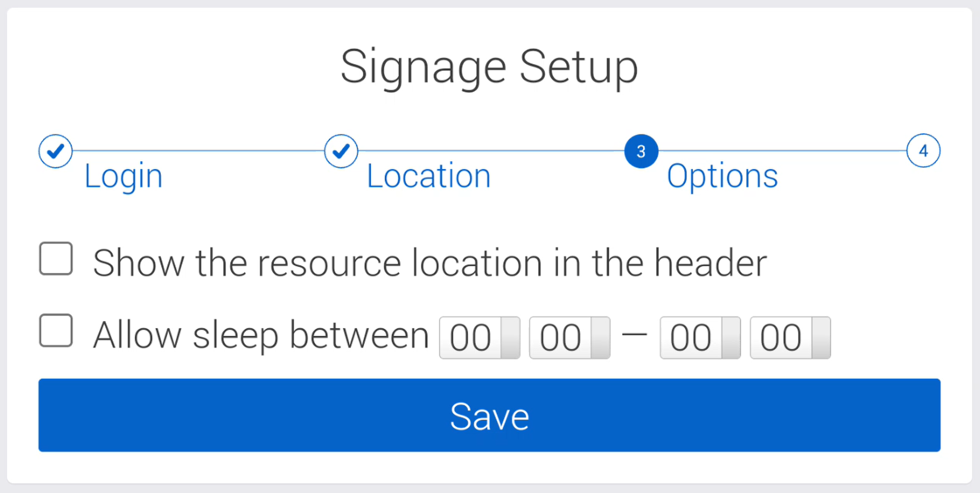Click the Signage Setup heading
Image resolution: width=980 pixels, height=493 pixels.
point(489,67)
